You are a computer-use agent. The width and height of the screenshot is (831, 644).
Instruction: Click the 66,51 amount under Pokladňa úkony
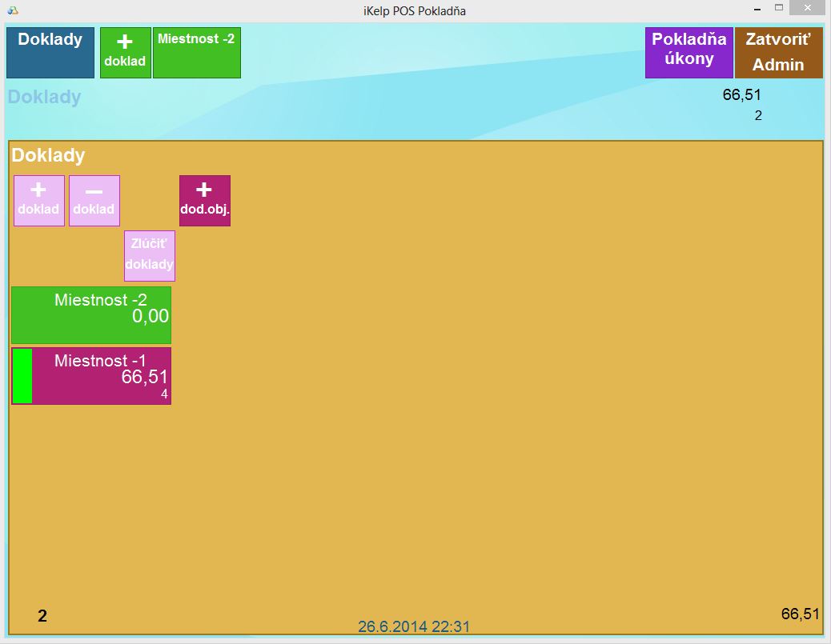pos(741,95)
